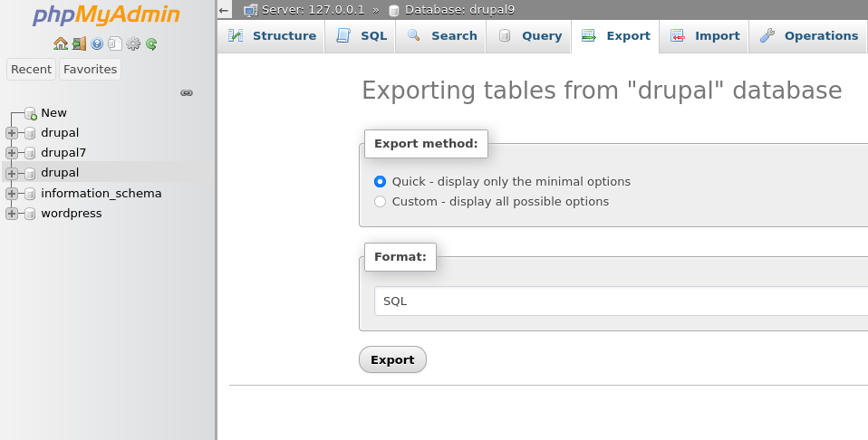868x440 pixels.
Task: Open the Structure tab
Action: pyautogui.click(x=271, y=36)
